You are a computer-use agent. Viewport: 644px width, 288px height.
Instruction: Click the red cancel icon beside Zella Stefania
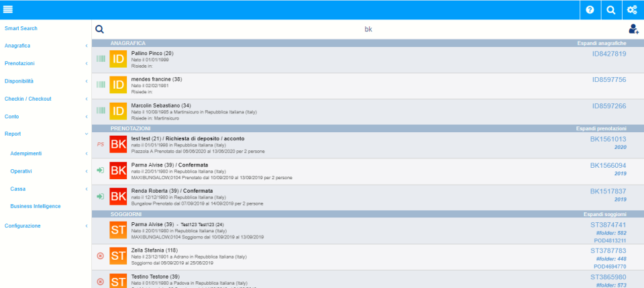100,256
